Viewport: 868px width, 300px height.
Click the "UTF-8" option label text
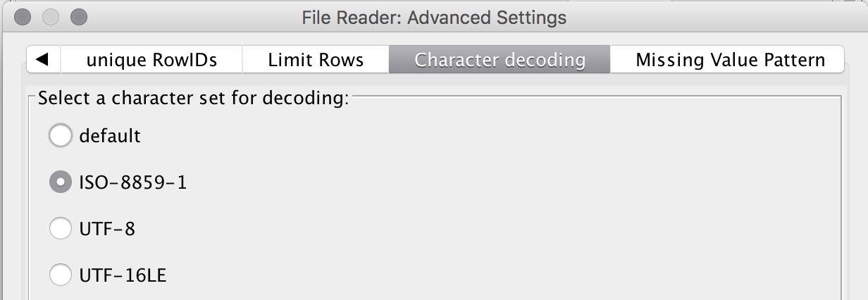coord(107,228)
